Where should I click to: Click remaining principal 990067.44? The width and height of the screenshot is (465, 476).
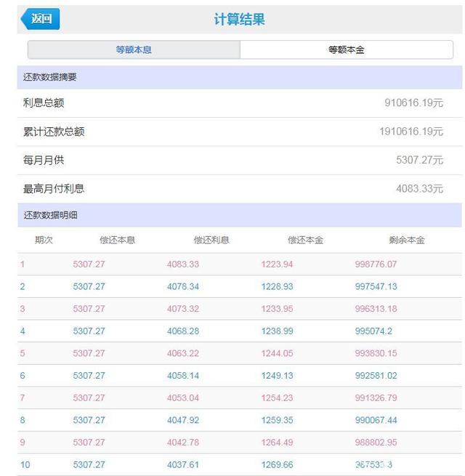376,420
